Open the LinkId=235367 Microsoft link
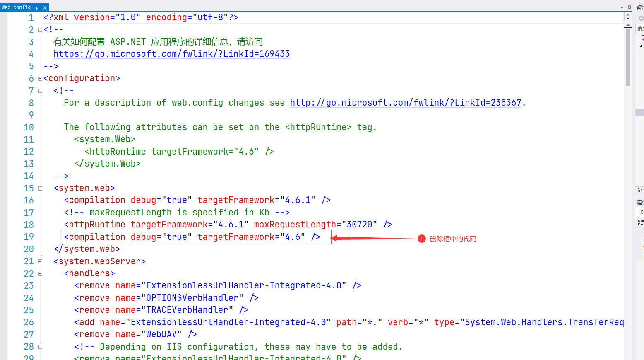The width and height of the screenshot is (644, 360). [406, 103]
